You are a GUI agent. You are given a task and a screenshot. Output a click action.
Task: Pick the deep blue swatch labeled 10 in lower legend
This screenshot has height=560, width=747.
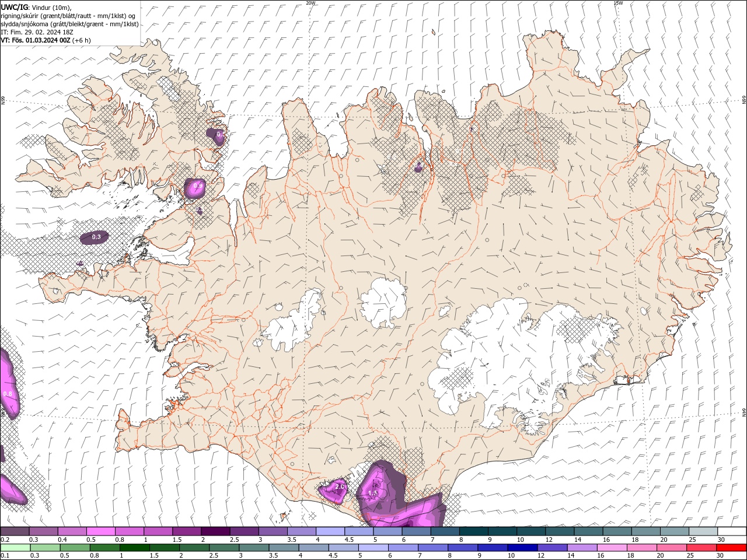(x=522, y=548)
